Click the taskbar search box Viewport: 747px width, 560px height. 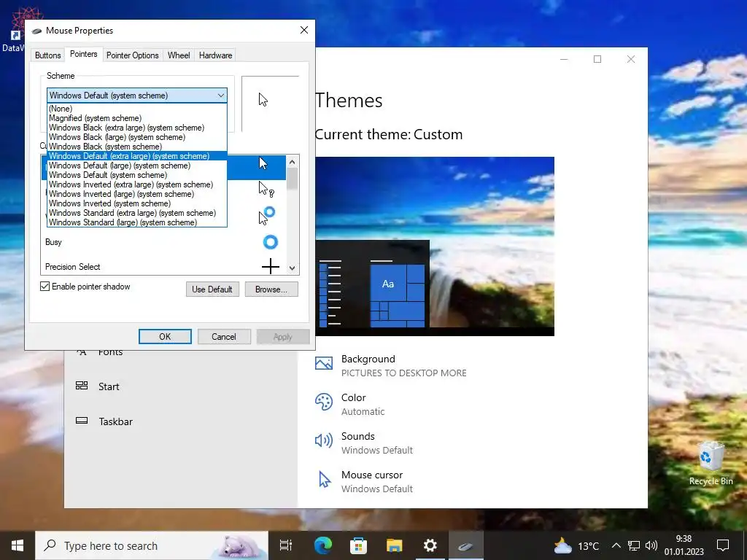click(152, 545)
